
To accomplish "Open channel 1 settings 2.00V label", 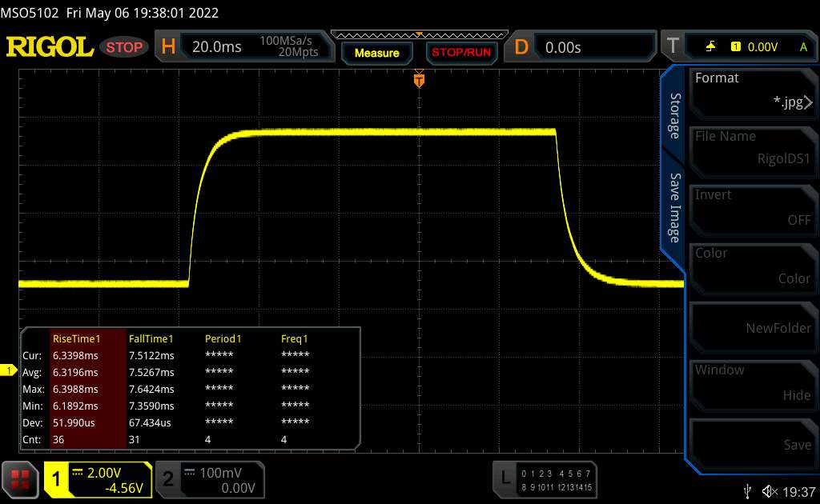I will (104, 473).
